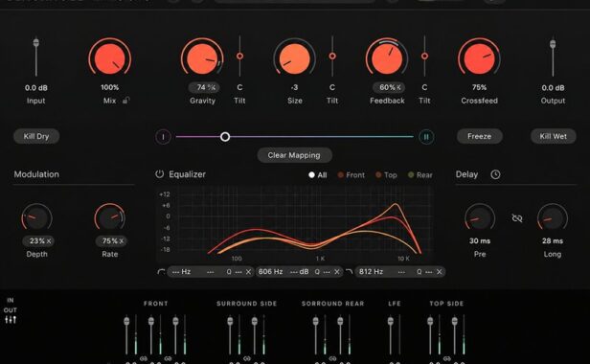590x364 pixels.
Task: Click the Feedback Tilt slider handle
Action: [x=424, y=57]
